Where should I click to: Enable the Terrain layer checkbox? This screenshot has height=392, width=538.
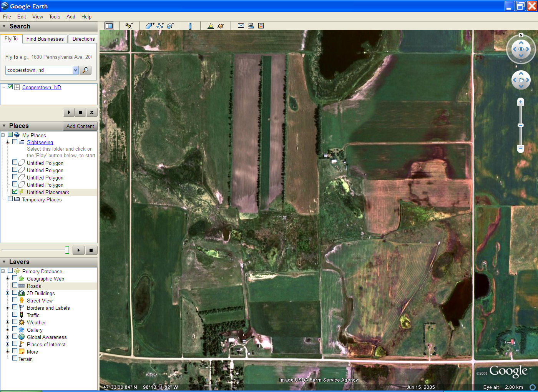click(x=15, y=358)
